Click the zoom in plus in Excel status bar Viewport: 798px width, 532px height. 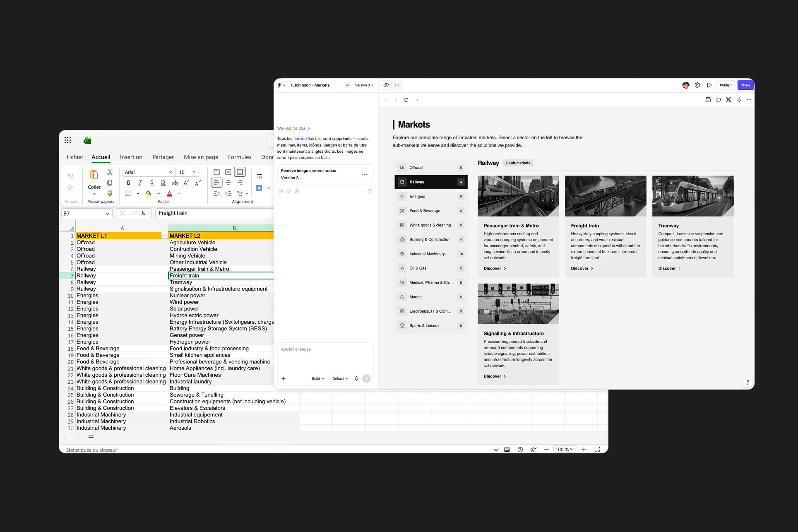[584, 450]
